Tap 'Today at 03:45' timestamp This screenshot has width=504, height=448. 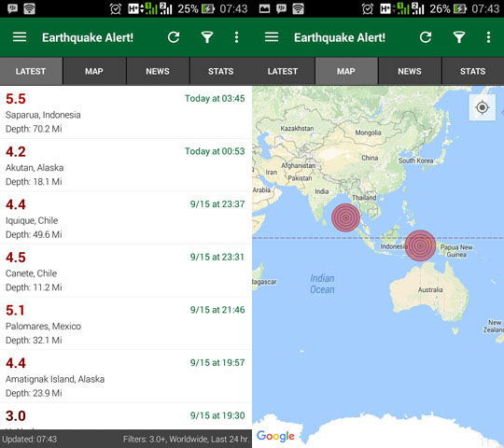click(215, 98)
